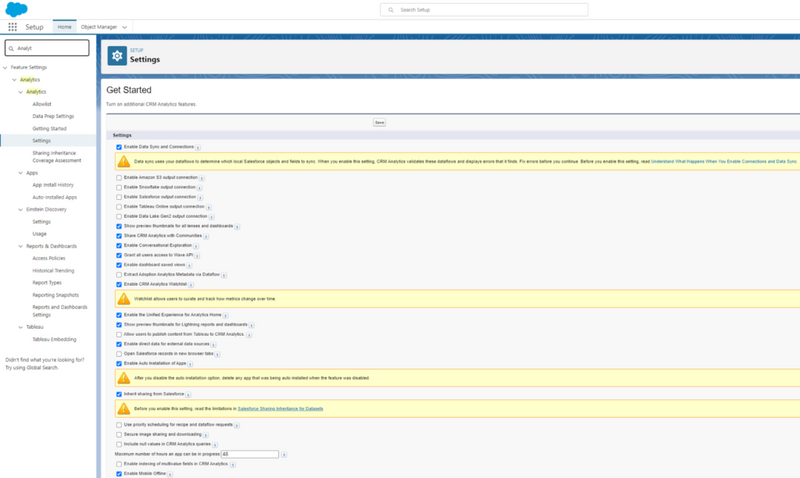Check Enable Snowflake output connection
800x478 pixels.
click(x=119, y=187)
